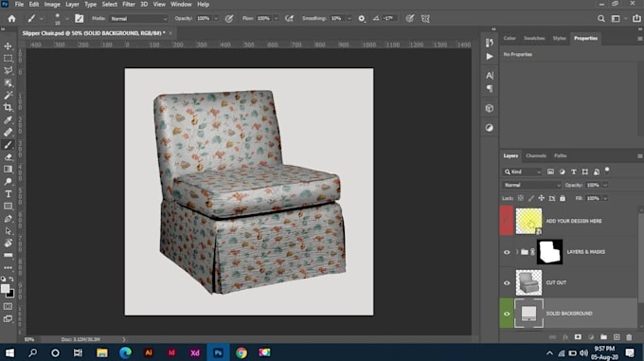Open the layer blend mode Normal dropdown

pyautogui.click(x=531, y=185)
